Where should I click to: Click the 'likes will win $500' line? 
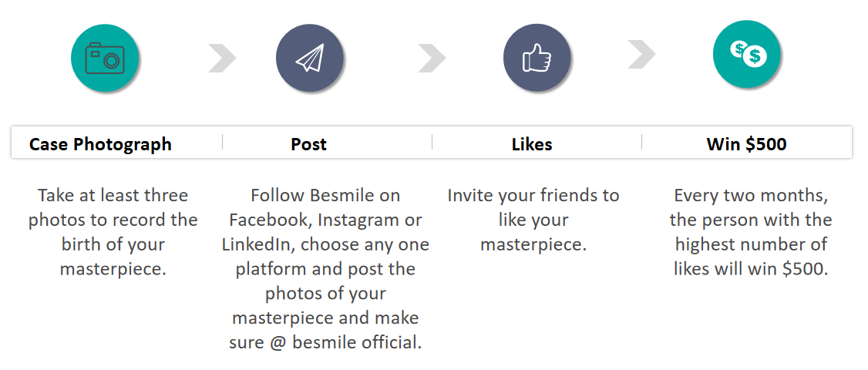pyautogui.click(x=751, y=269)
